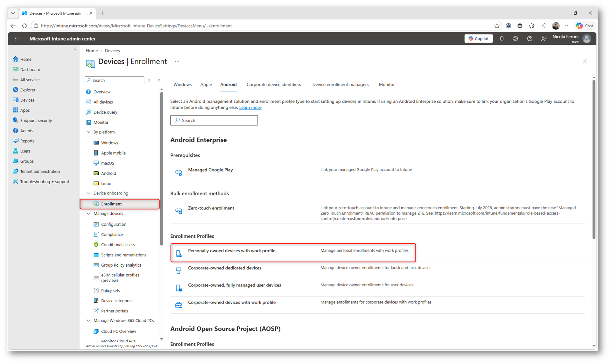611x364 pixels.
Task: Select the Apps grid icon
Action: point(16,110)
